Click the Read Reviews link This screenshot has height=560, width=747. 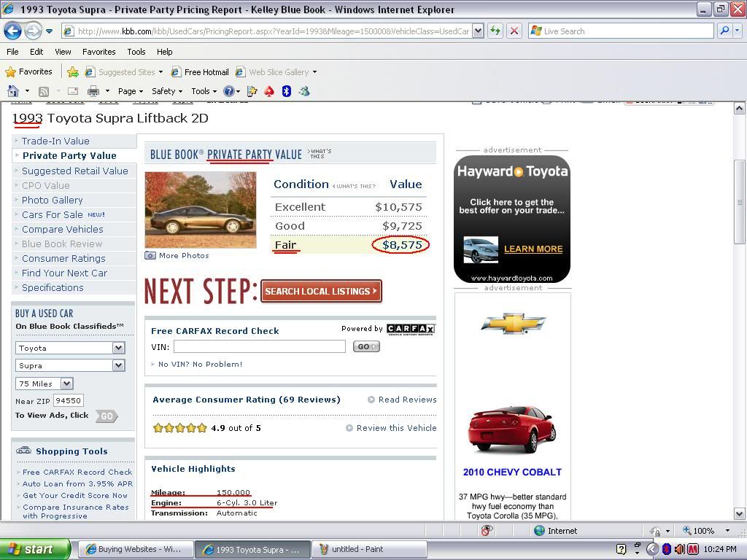407,400
